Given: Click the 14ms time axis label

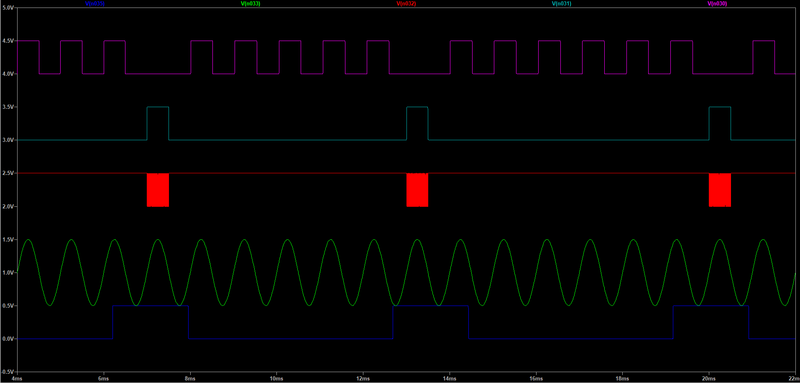Looking at the screenshot, I should pyautogui.click(x=449, y=379).
